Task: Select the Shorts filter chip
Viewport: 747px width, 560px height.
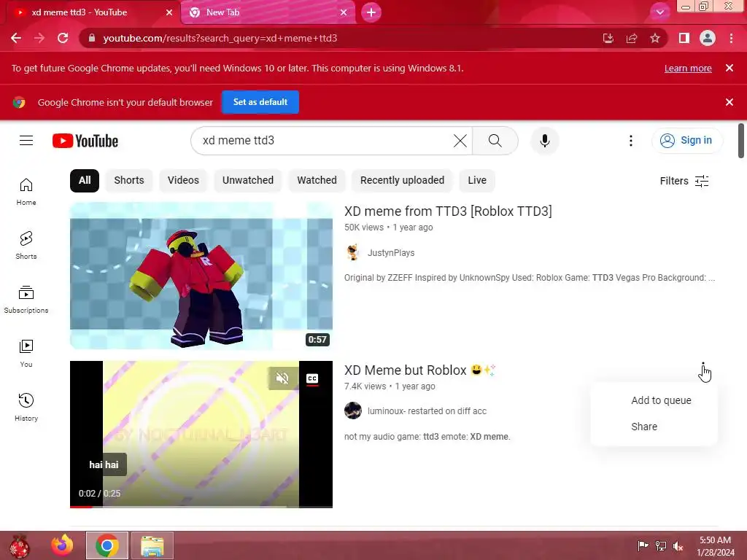Action: [x=128, y=181]
